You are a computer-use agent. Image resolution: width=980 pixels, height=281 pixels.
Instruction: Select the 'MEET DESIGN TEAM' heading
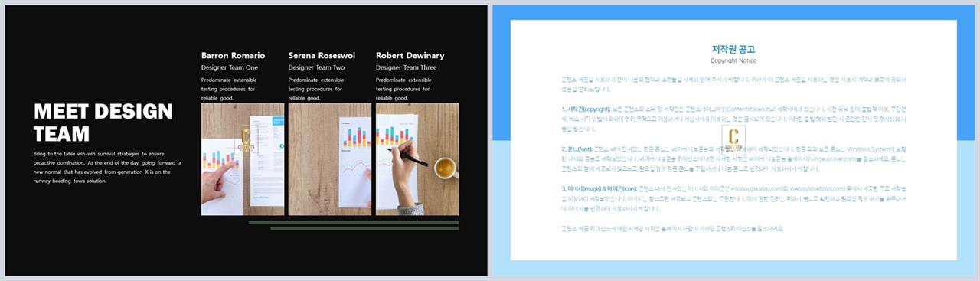tap(103, 123)
